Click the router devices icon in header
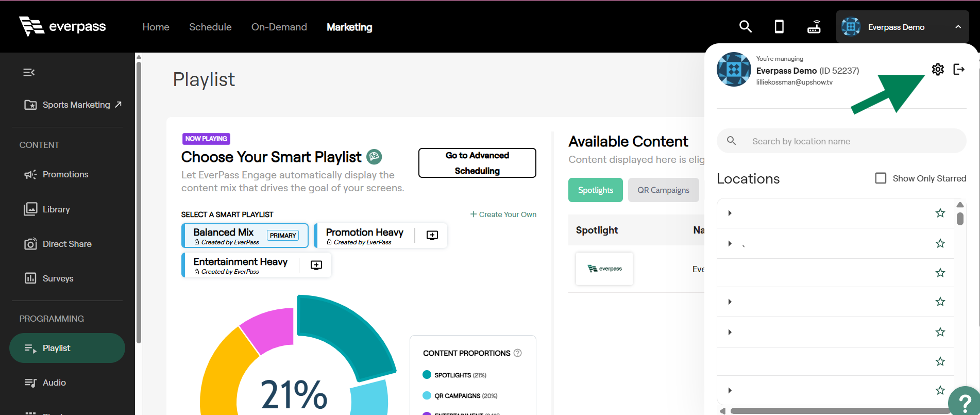Screen dimensions: 980x415 (x=814, y=26)
